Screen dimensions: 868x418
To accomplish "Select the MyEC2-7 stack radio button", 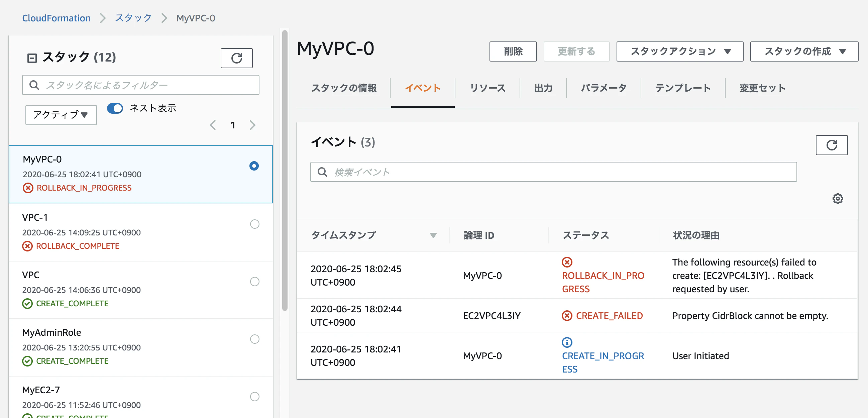I will (x=255, y=396).
